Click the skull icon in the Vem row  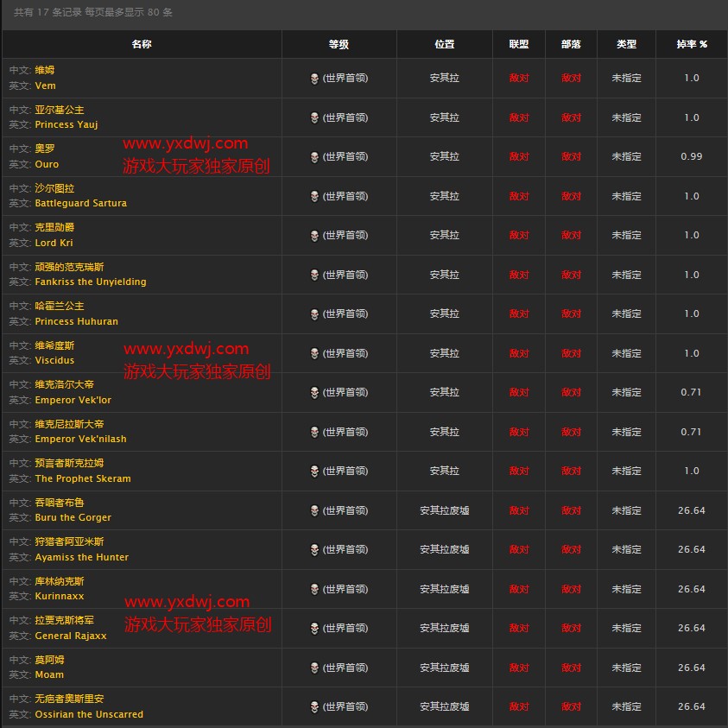[x=314, y=79]
